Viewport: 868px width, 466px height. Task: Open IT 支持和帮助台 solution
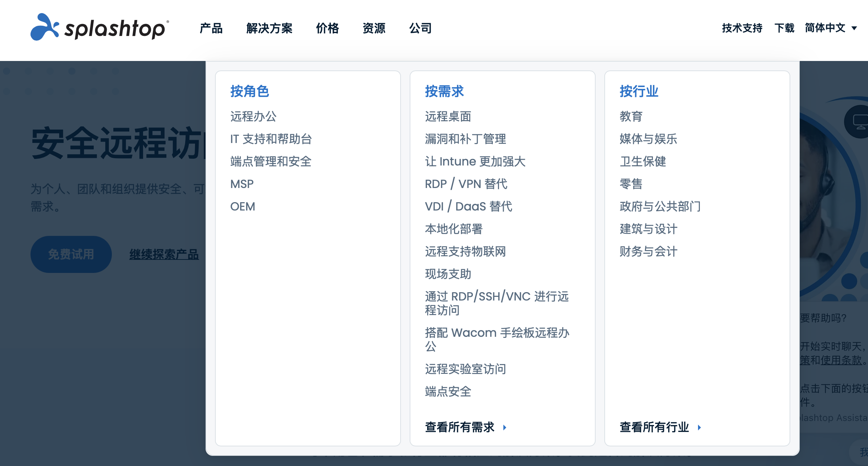click(x=271, y=139)
